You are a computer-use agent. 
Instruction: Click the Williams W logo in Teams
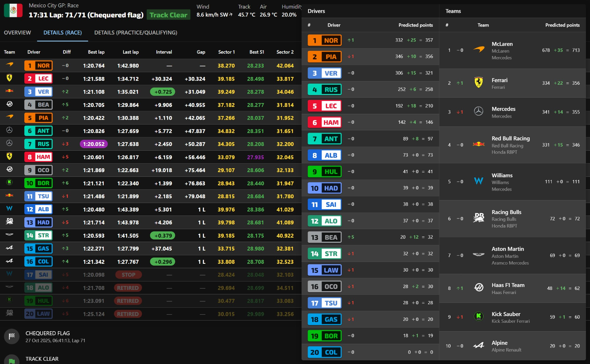479,181
